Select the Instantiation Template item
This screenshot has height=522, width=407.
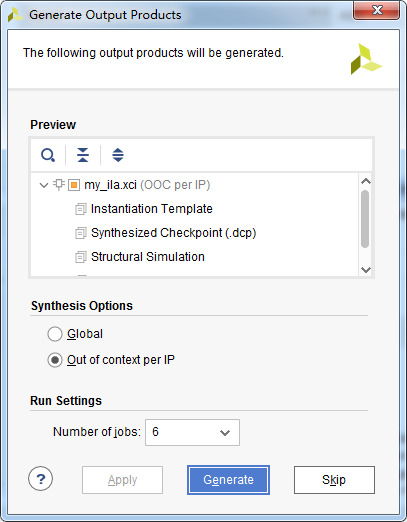point(152,209)
